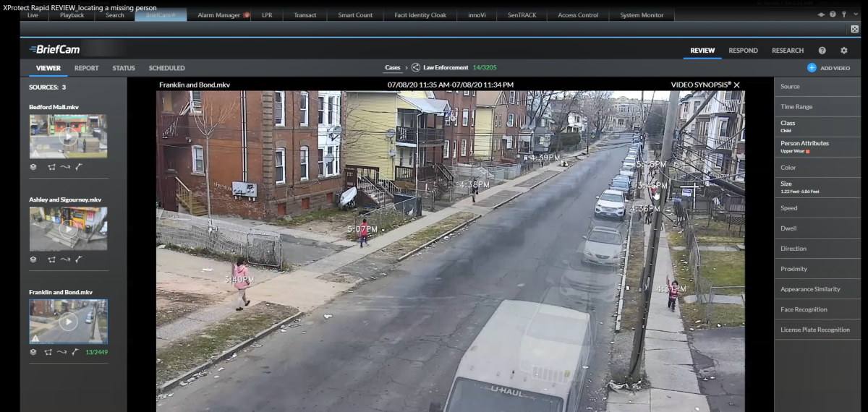Expand the Direction filter
868x412 pixels.
(x=817, y=249)
